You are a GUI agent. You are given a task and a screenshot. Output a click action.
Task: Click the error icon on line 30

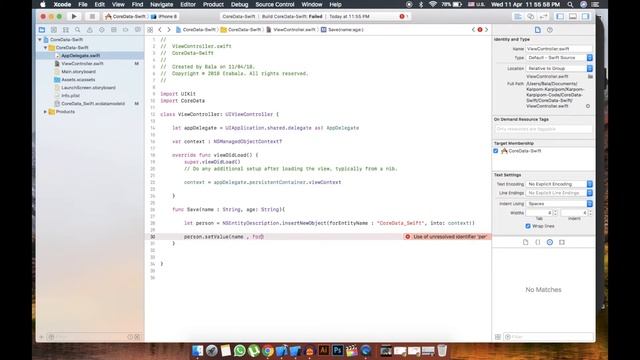tap(407, 237)
